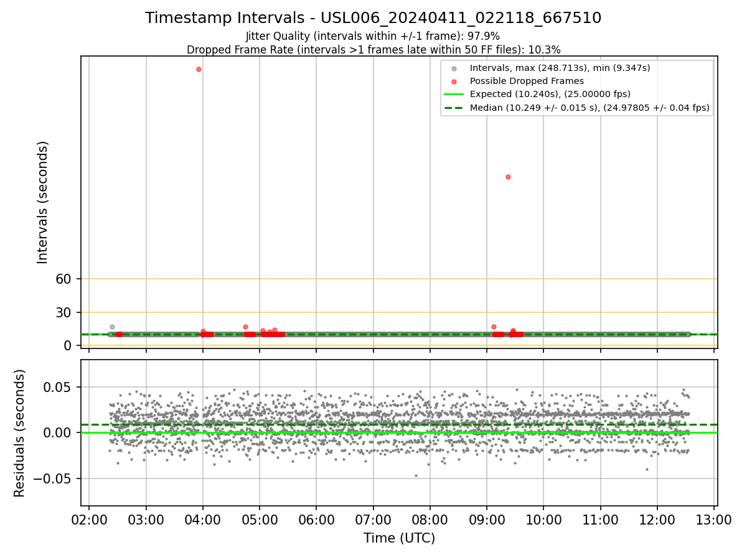Click the 'Intervals (seconds)' y-axis label
This screenshot has width=747, height=560.
coord(43,202)
